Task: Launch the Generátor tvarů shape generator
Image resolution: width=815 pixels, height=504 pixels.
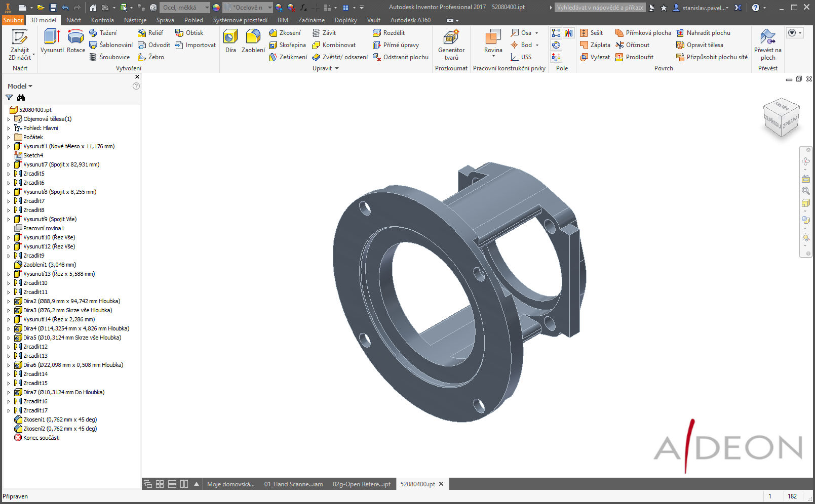Action: [x=451, y=45]
